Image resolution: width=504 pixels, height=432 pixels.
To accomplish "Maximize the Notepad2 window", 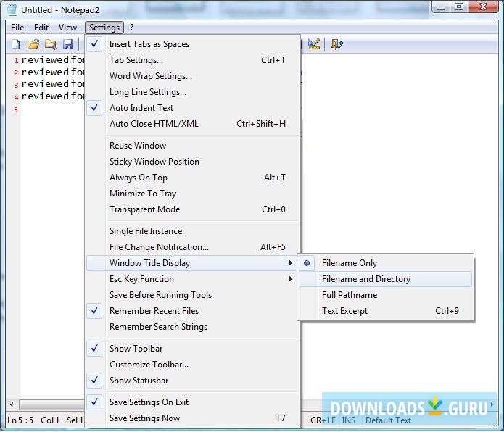I will click(x=459, y=7).
